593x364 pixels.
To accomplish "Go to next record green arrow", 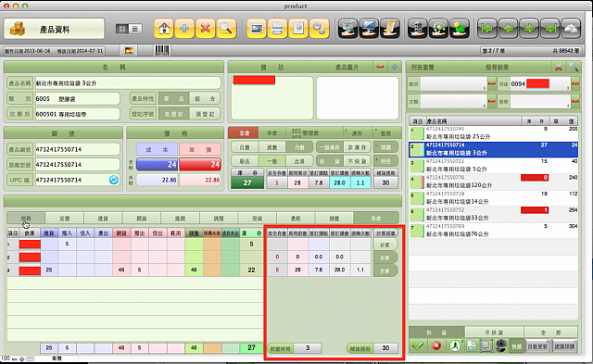I will click(529, 29).
